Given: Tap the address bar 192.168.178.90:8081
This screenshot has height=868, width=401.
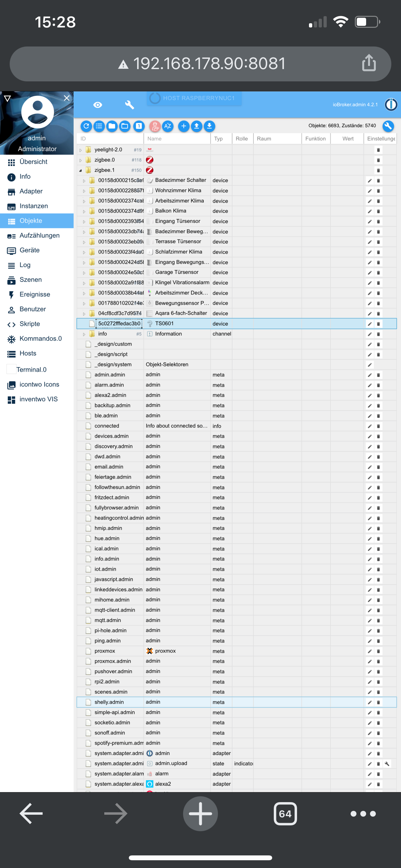Looking at the screenshot, I should pos(200,64).
